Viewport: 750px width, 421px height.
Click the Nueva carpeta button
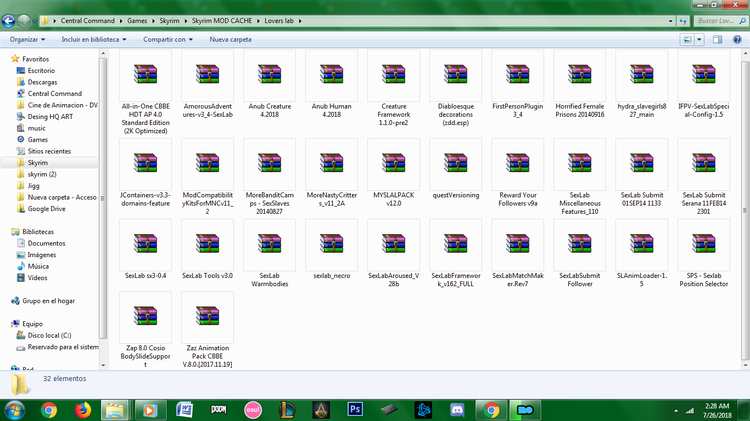click(x=230, y=40)
